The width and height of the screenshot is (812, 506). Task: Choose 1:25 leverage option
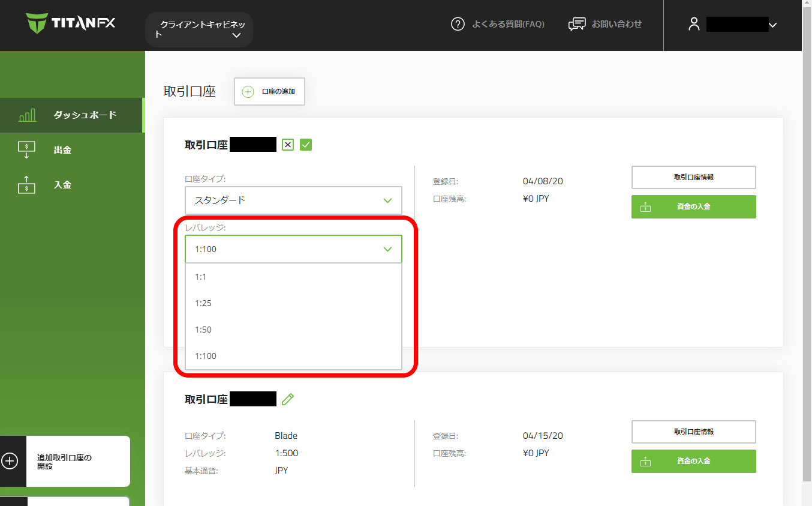[x=293, y=303]
